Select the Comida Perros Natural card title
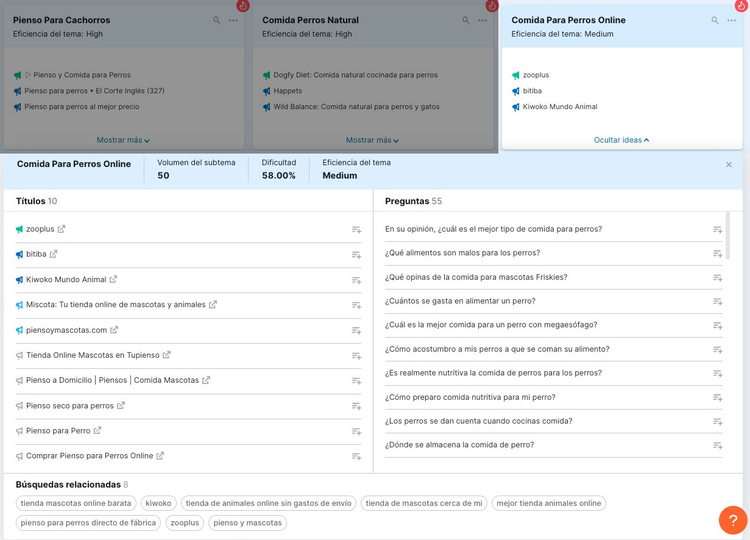Image resolution: width=750 pixels, height=540 pixels. coord(310,20)
